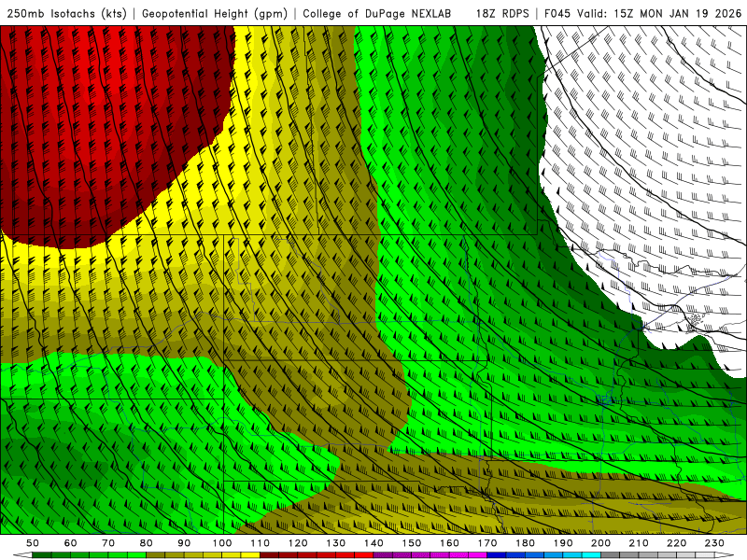747x560 pixels.
Task: Click the 220 value on the color scale
Action: (x=676, y=543)
